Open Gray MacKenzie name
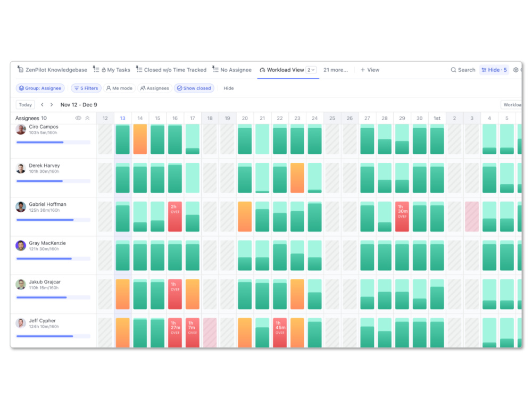The image size is (532, 399). point(47,243)
